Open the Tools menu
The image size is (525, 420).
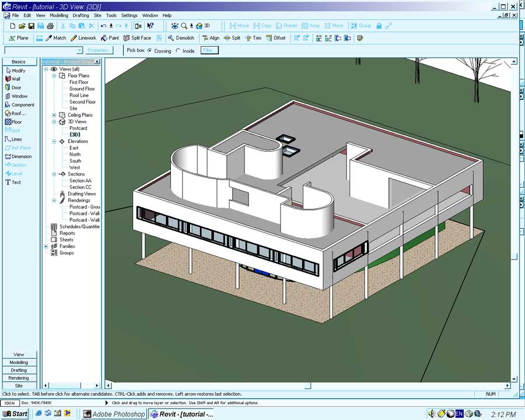tap(111, 15)
